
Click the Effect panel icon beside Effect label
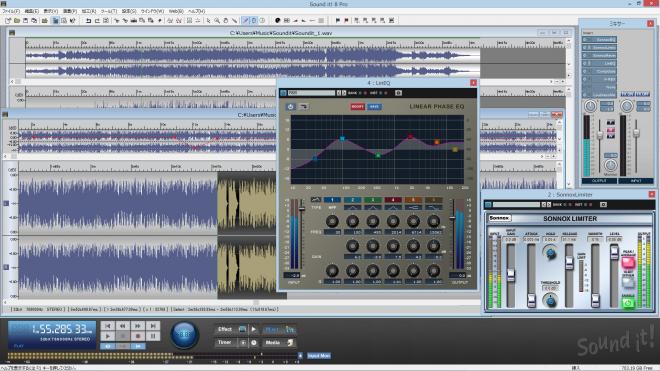(242, 329)
